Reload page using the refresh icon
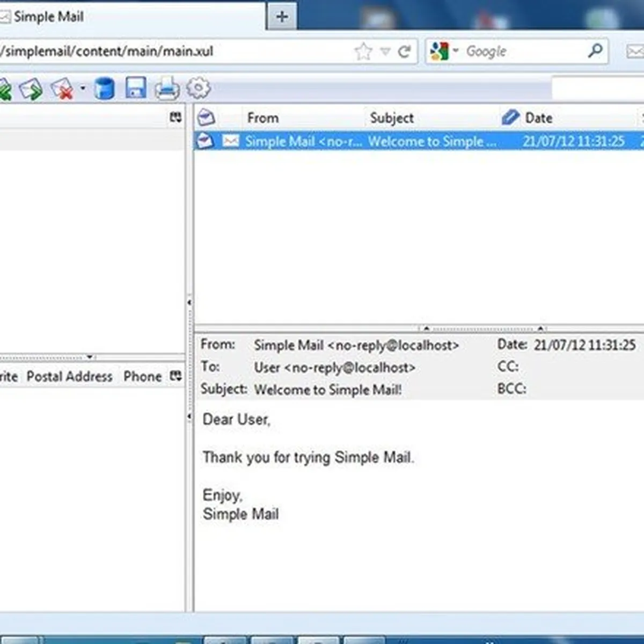Screen dimensions: 644x644 [x=404, y=52]
